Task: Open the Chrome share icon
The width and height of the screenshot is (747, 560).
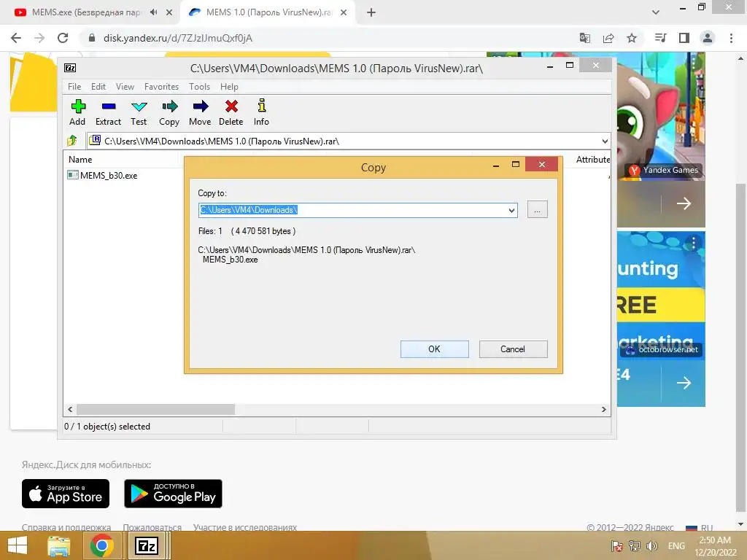Action: click(x=608, y=38)
